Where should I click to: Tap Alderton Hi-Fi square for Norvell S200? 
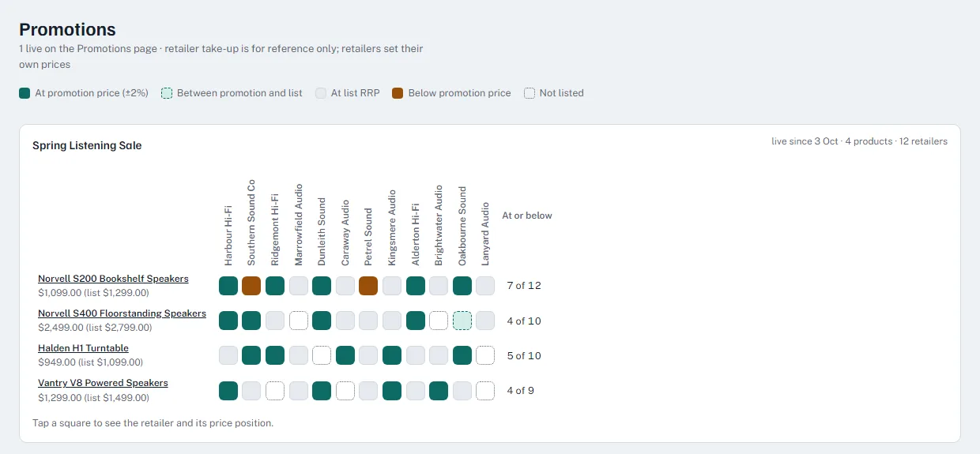pos(416,286)
